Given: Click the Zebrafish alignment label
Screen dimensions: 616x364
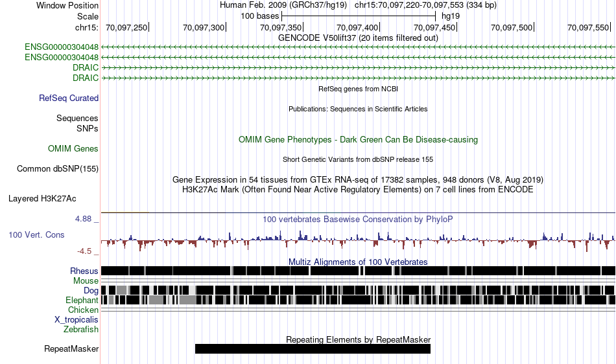Looking at the screenshot, I should [81, 329].
